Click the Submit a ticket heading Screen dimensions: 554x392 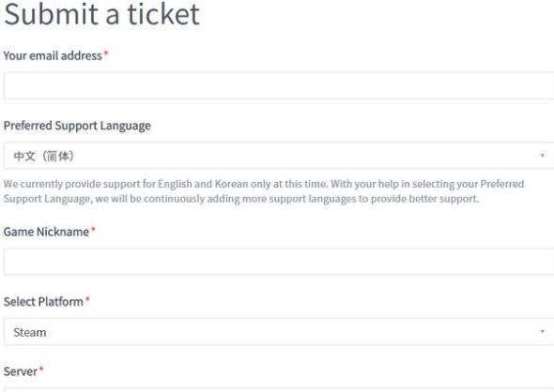point(102,14)
